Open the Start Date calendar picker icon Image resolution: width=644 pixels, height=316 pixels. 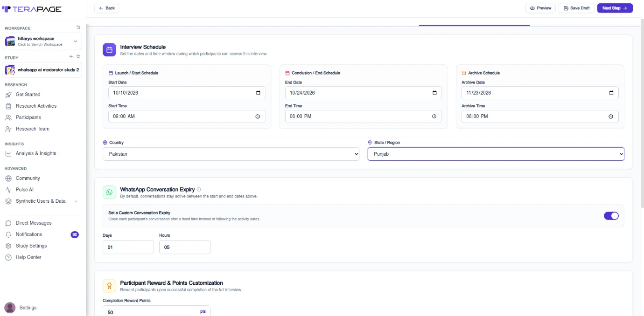(x=258, y=93)
